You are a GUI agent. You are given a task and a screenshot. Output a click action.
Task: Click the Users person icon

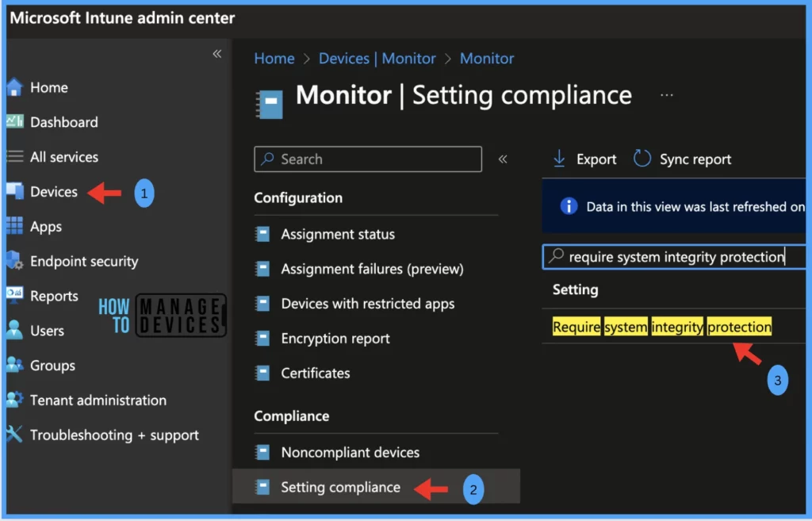pyautogui.click(x=14, y=330)
